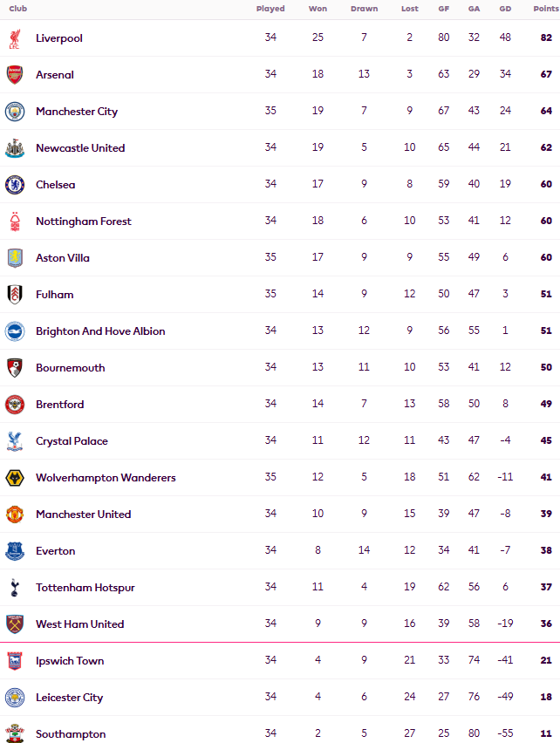
Task: Select the Manchester City crest icon
Action: coord(15,112)
